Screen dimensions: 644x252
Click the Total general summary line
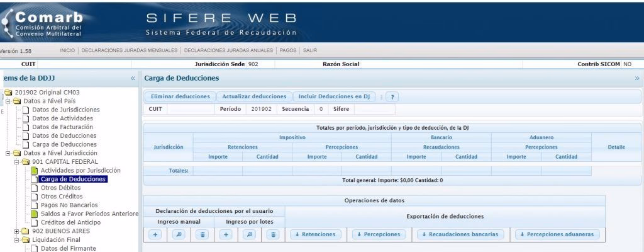392,180
